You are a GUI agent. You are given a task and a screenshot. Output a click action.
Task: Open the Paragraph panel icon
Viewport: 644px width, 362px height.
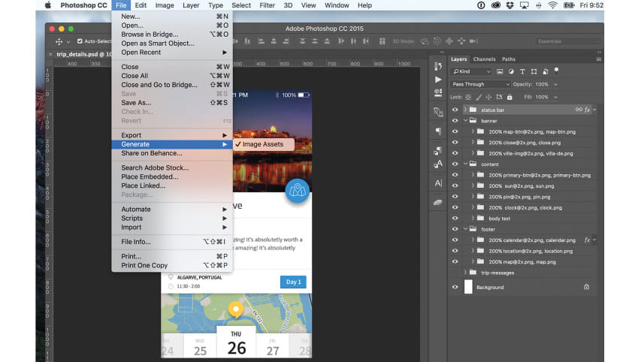438,131
